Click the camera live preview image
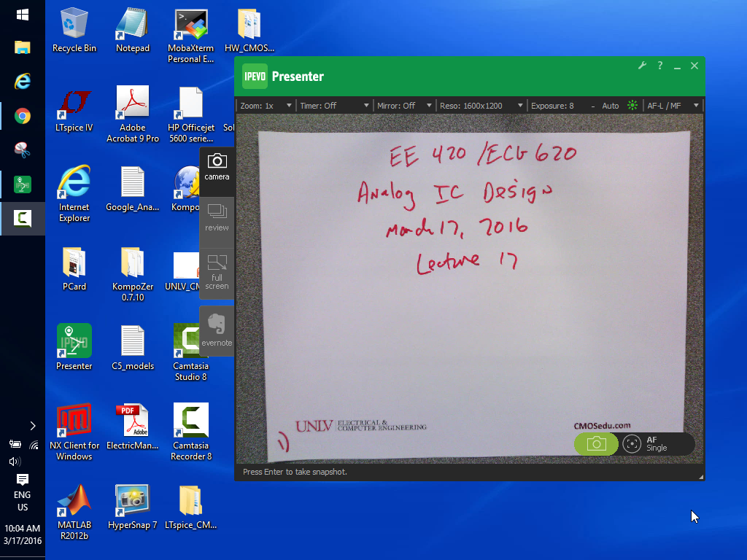747x560 pixels. (x=470, y=289)
